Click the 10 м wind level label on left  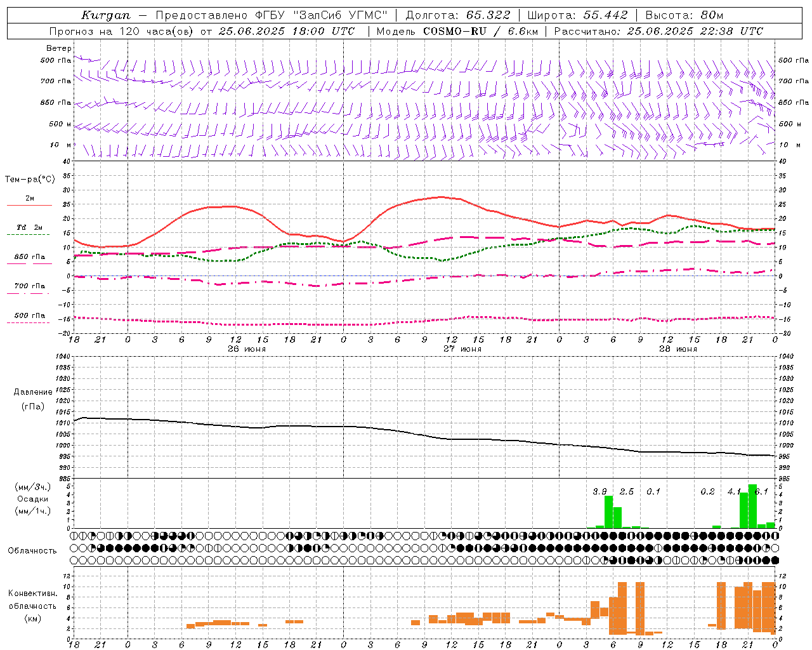coord(62,145)
